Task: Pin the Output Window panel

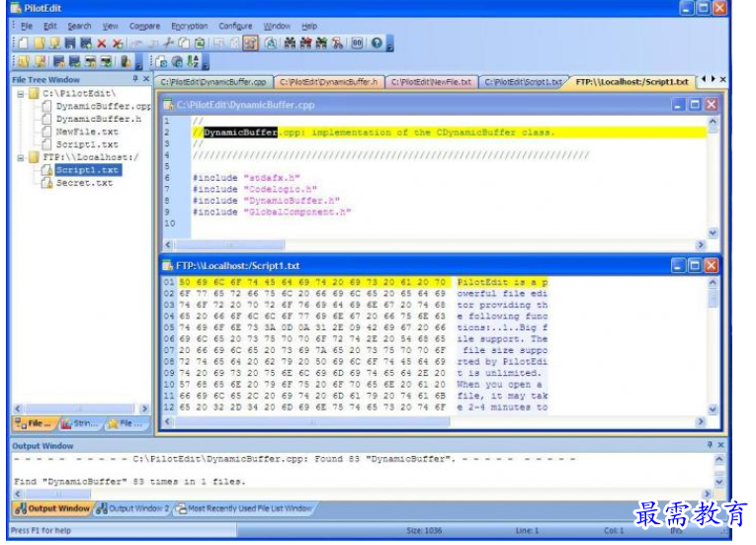Action: [x=710, y=444]
